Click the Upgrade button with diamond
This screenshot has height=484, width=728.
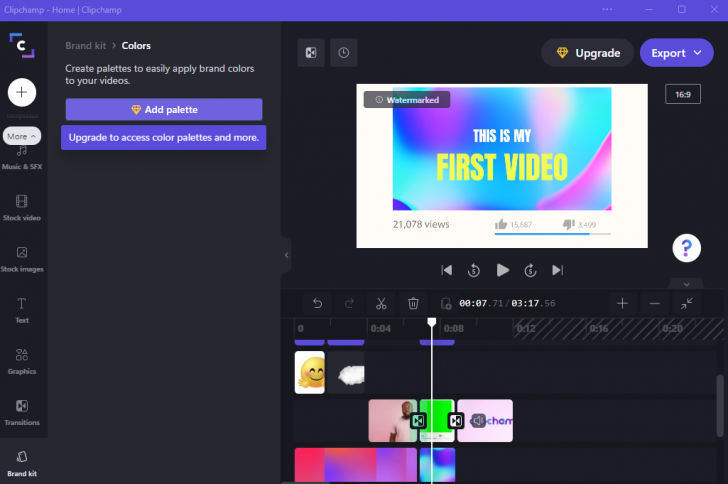[x=588, y=53]
